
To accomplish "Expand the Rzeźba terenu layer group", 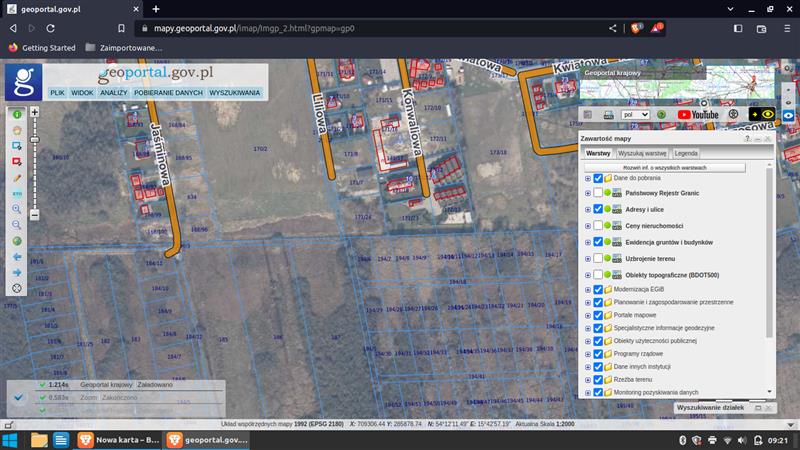I will pos(588,379).
